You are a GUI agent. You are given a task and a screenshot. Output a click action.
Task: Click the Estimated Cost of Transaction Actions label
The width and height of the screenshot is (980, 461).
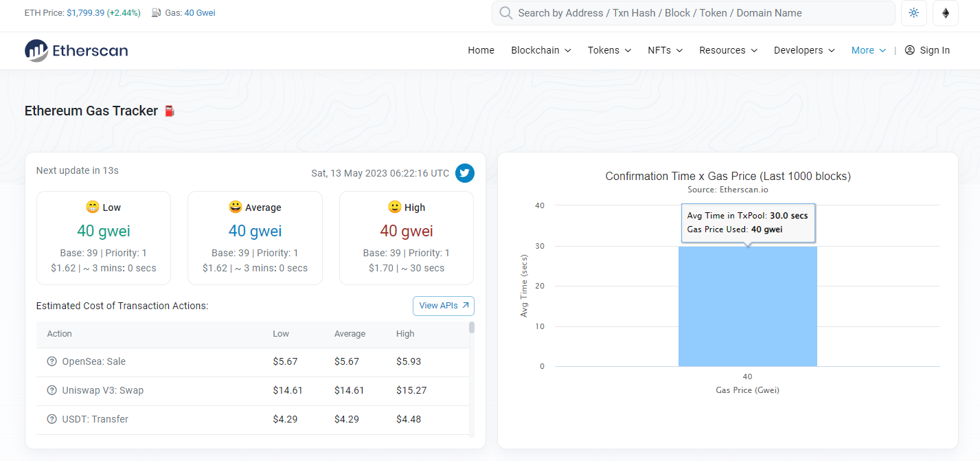click(x=122, y=306)
